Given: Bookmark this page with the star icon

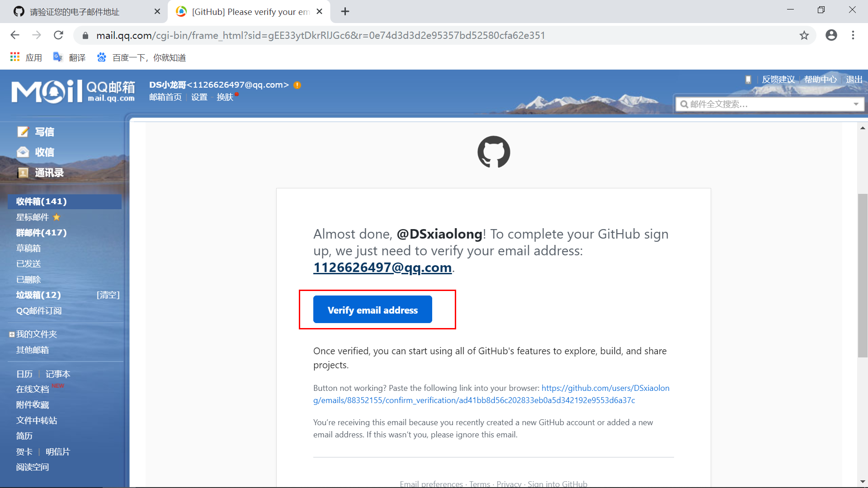Looking at the screenshot, I should coord(804,35).
